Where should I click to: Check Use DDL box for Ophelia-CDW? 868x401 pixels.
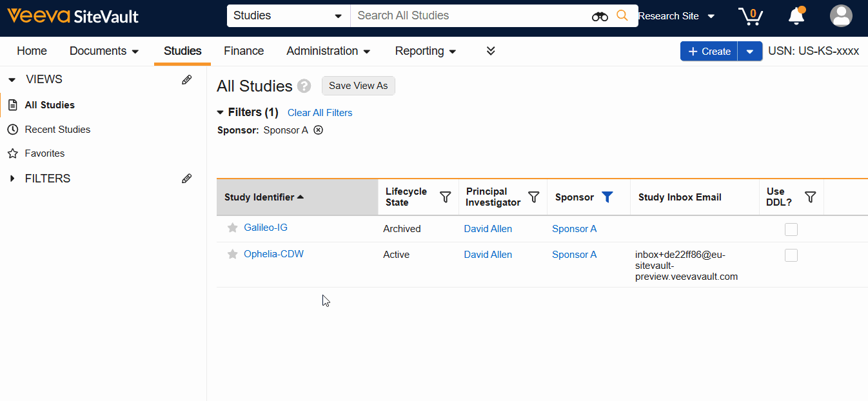pos(791,255)
